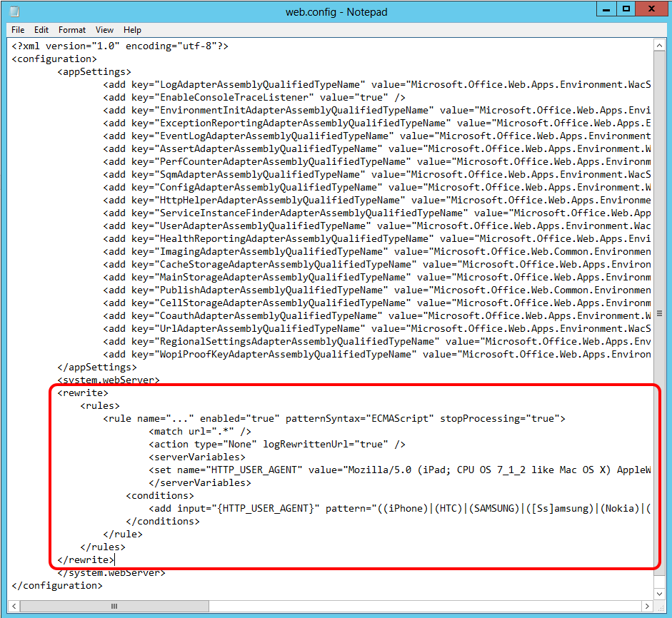This screenshot has height=618, width=672.
Task: Click the ServiceInstanceFinderAdapterAssemblyQualifiedTypeName line
Action: pyautogui.click(x=377, y=213)
